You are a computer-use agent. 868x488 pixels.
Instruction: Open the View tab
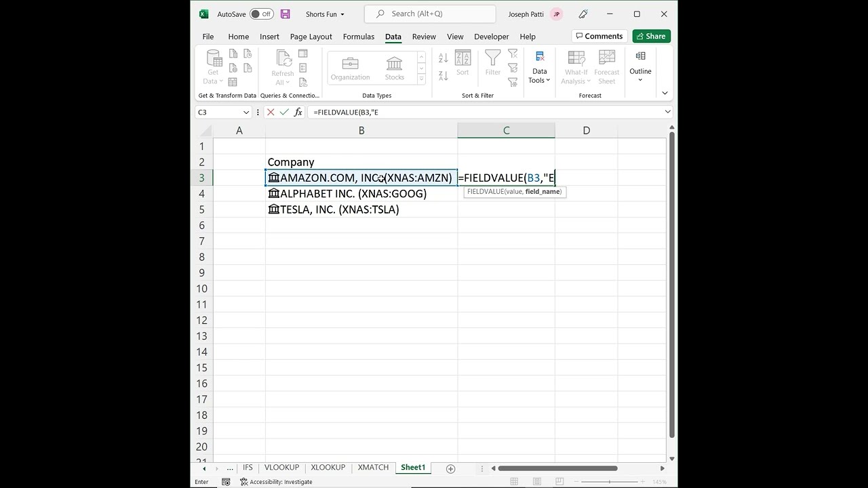pyautogui.click(x=455, y=37)
